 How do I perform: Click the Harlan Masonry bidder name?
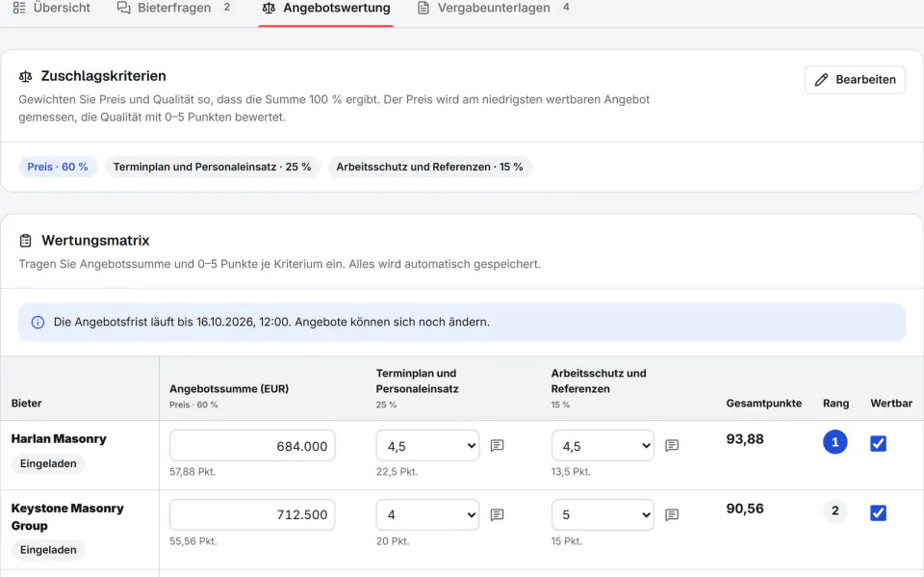click(59, 439)
